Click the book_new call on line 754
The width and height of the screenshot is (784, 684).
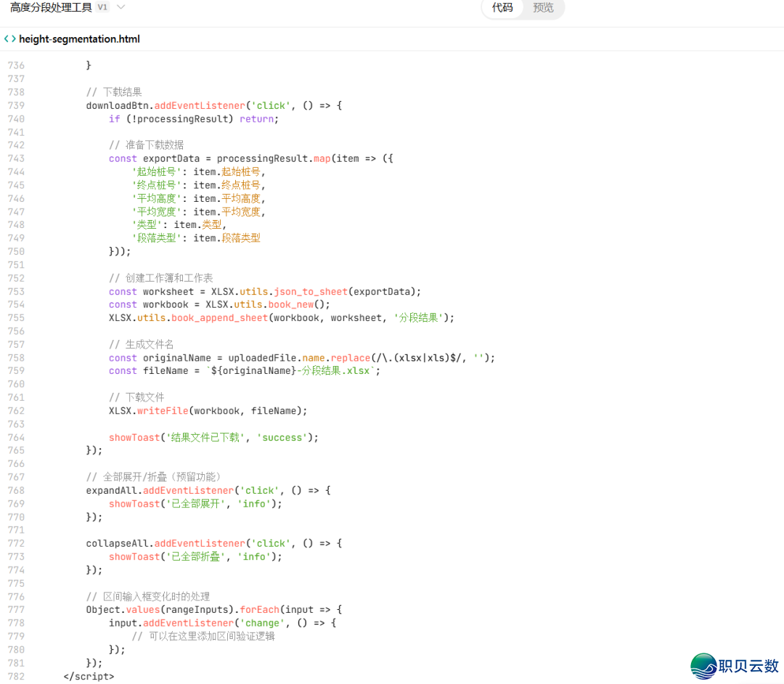click(x=291, y=304)
